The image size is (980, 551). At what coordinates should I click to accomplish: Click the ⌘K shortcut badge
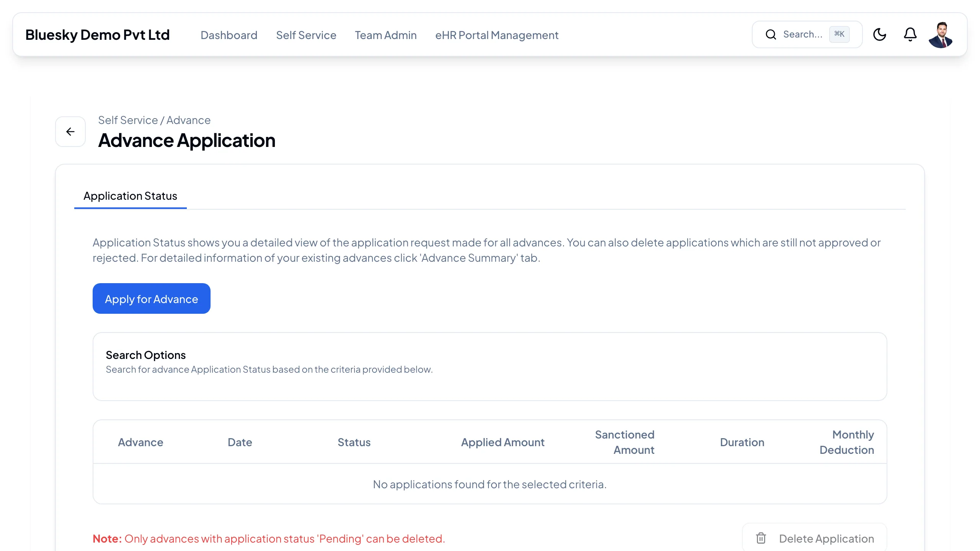point(839,34)
